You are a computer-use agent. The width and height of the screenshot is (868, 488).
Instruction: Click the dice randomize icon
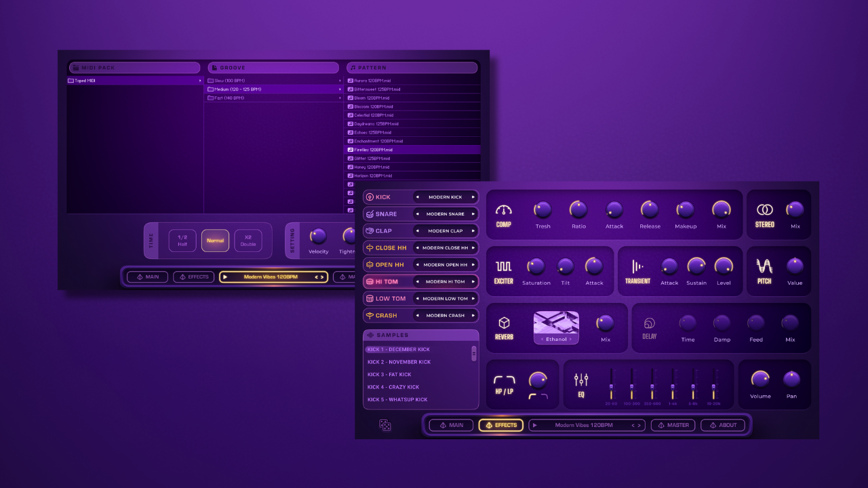384,425
